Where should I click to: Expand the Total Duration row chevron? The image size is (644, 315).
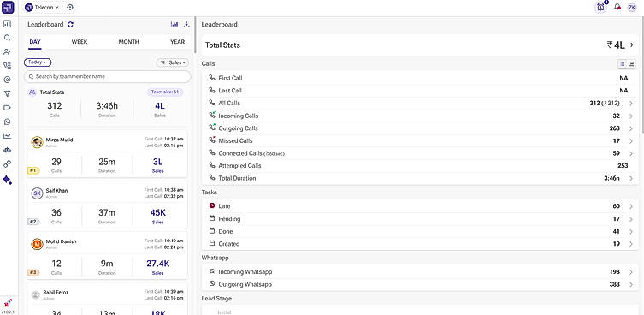630,179
